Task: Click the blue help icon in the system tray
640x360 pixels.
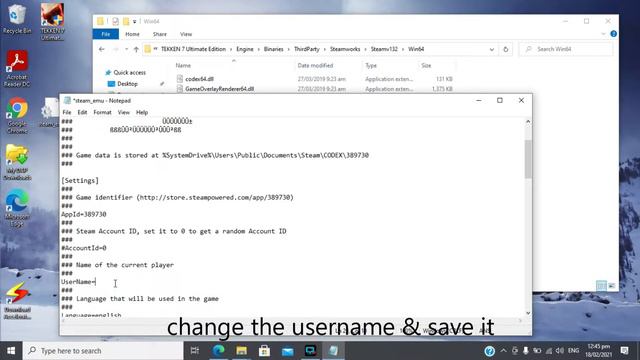Action: point(489,351)
